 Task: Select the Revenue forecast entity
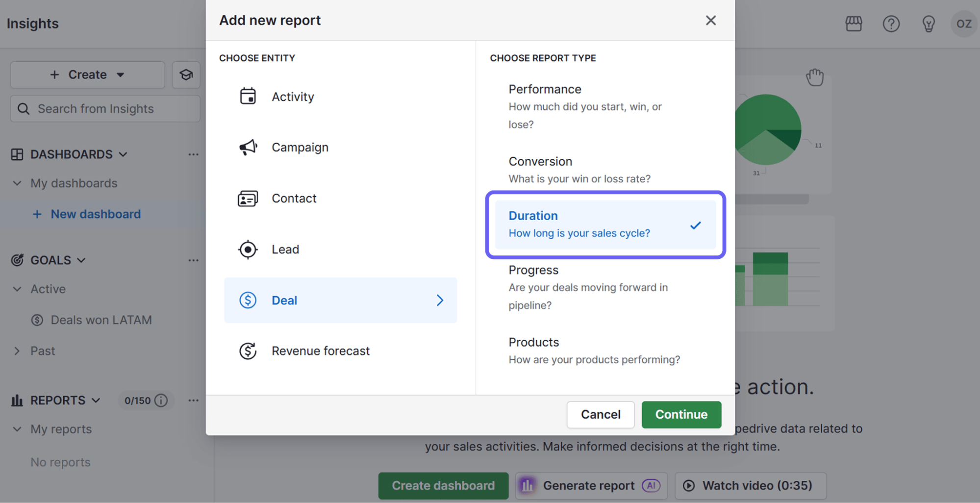(x=321, y=351)
